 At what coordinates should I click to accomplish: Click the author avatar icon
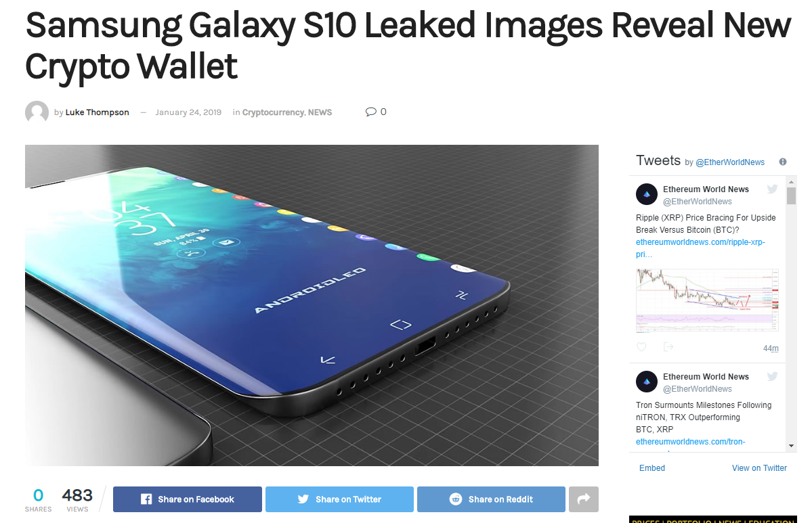pos(37,112)
